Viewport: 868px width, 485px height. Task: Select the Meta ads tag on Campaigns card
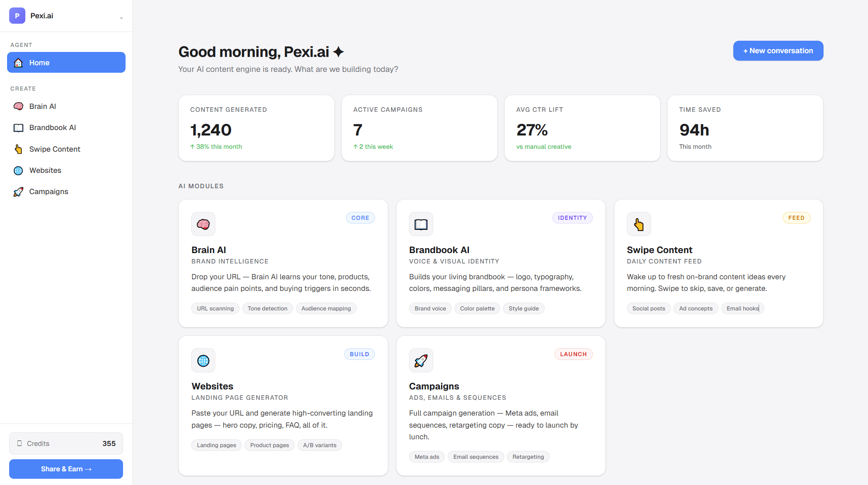(x=427, y=456)
